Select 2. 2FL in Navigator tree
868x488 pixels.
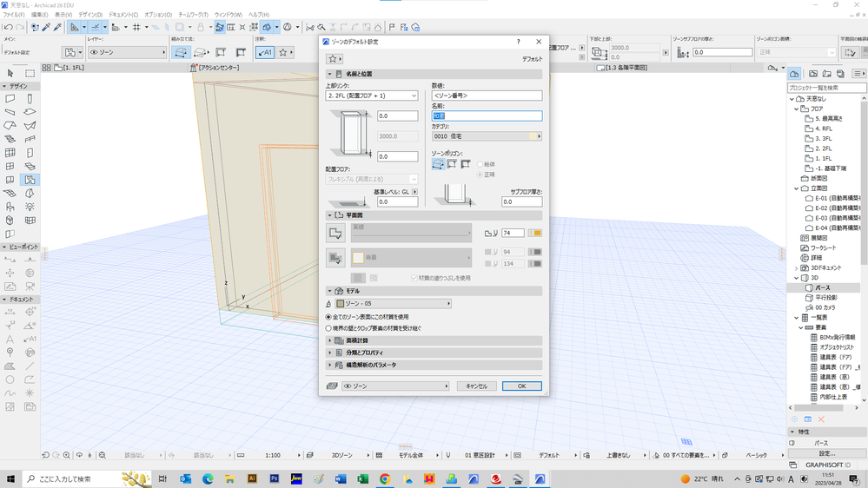(823, 148)
